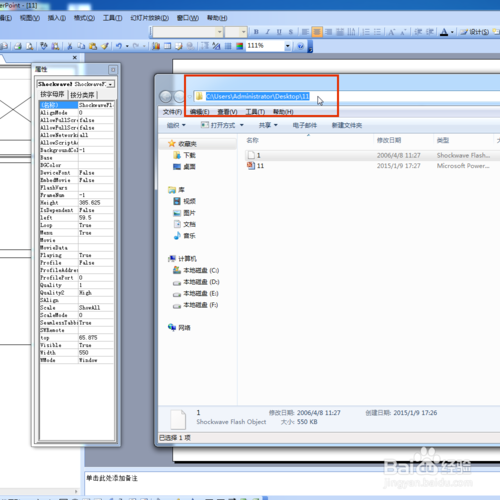Screen dimensions: 500x500
Task: Open the font name dropdown
Action: coord(220,32)
